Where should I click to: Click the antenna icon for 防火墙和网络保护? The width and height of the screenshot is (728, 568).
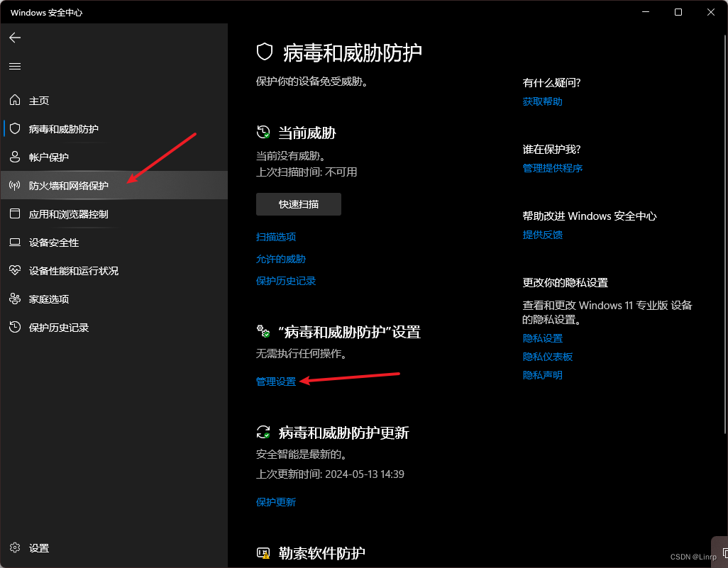(x=15, y=186)
